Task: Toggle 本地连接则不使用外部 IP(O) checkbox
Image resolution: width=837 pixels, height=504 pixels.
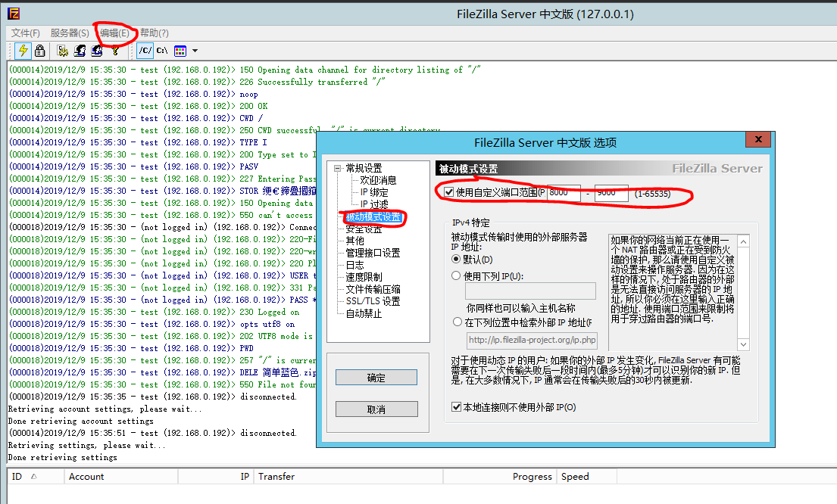Action: click(x=457, y=407)
